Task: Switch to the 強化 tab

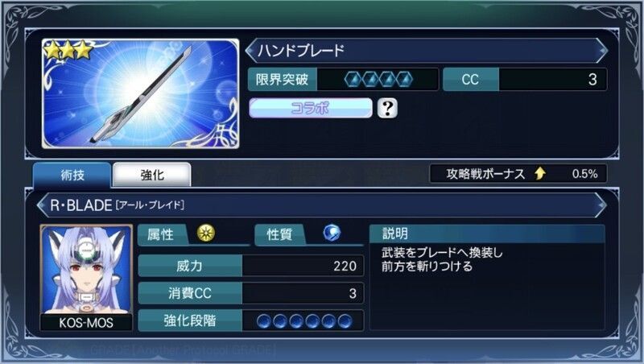Action: [x=152, y=175]
